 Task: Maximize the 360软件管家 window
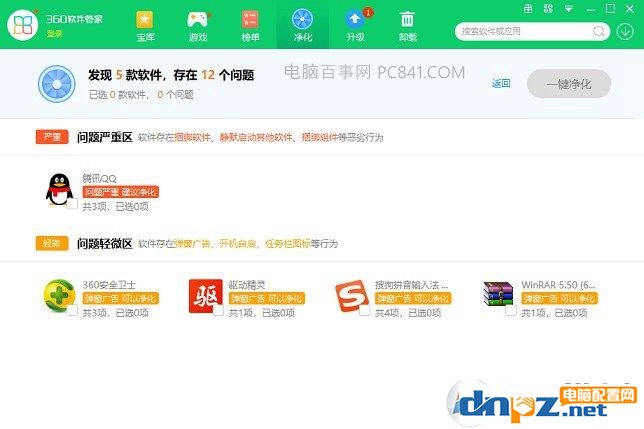610,9
